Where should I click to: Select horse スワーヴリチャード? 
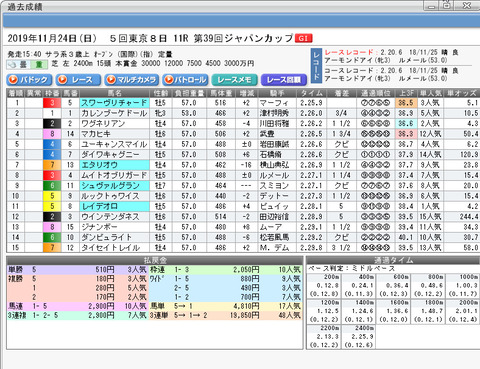click(114, 103)
